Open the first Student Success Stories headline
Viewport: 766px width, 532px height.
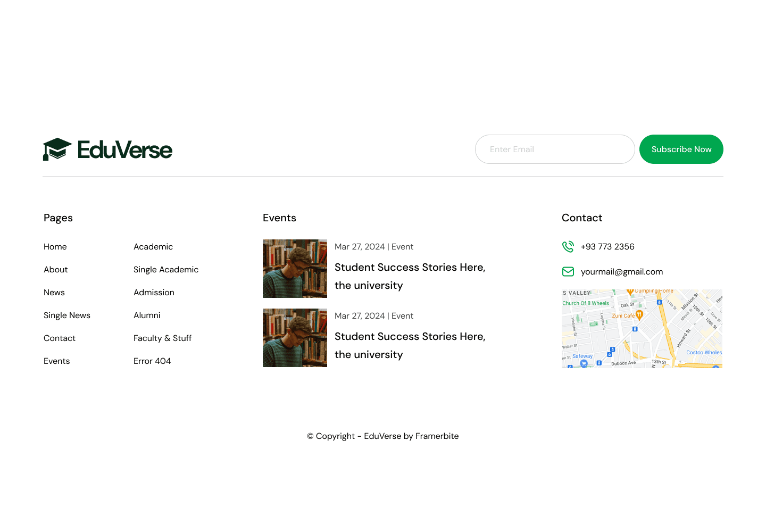pos(410,277)
